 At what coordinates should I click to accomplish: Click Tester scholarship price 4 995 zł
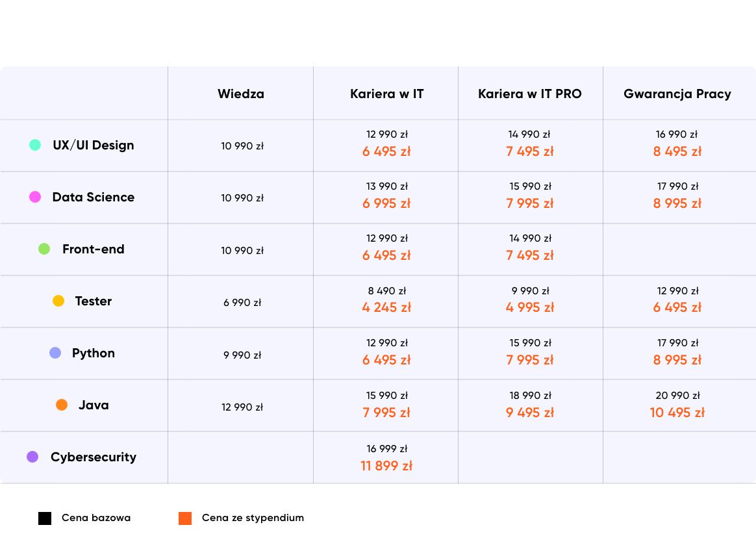pyautogui.click(x=530, y=308)
